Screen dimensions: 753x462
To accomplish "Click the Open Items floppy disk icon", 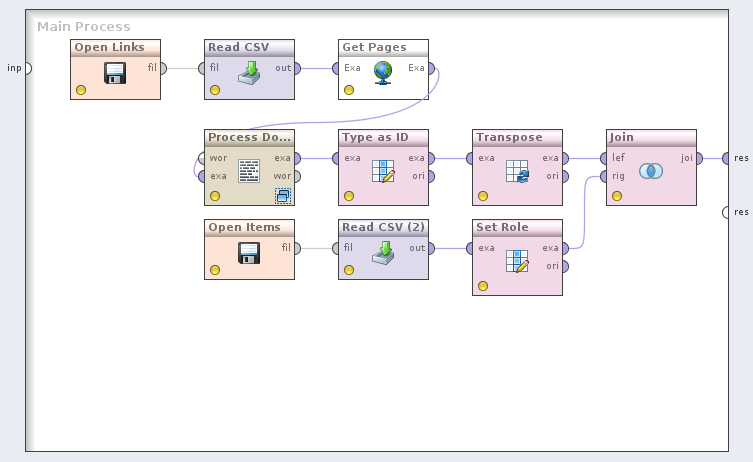I will [x=249, y=252].
